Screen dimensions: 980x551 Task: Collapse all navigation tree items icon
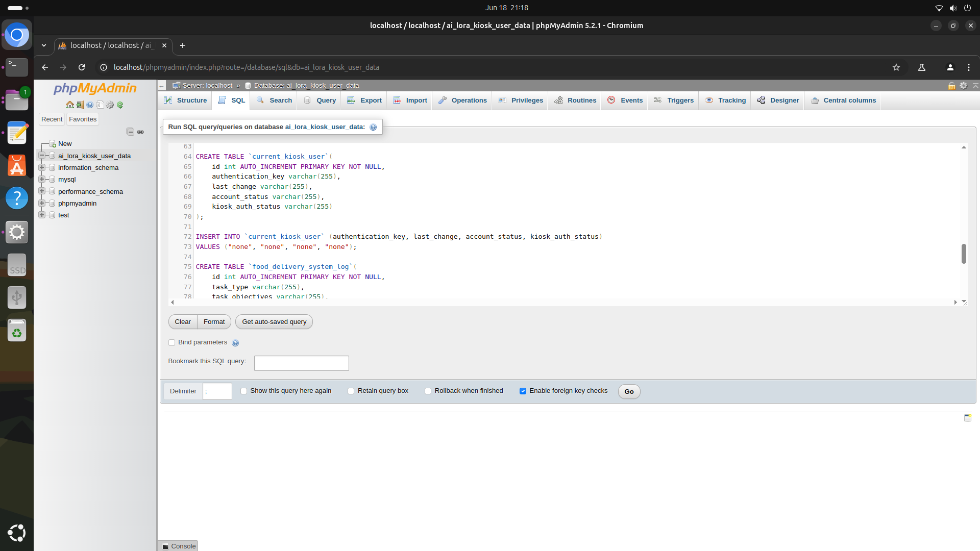click(130, 132)
